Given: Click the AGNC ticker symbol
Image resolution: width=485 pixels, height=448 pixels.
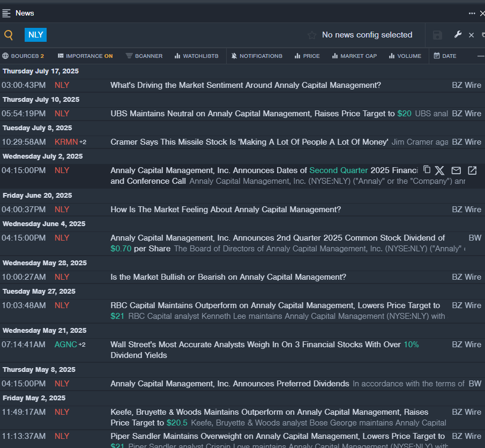Looking at the screenshot, I should pyautogui.click(x=65, y=345).
